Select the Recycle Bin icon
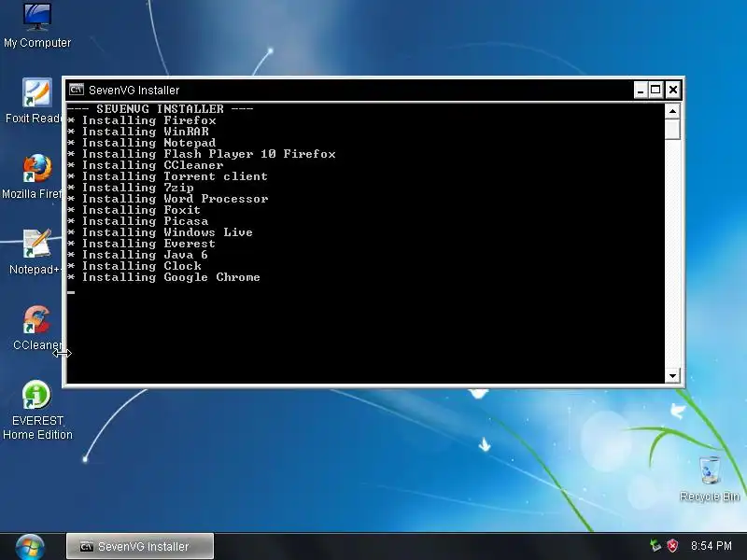The height and width of the screenshot is (560, 747). [710, 479]
